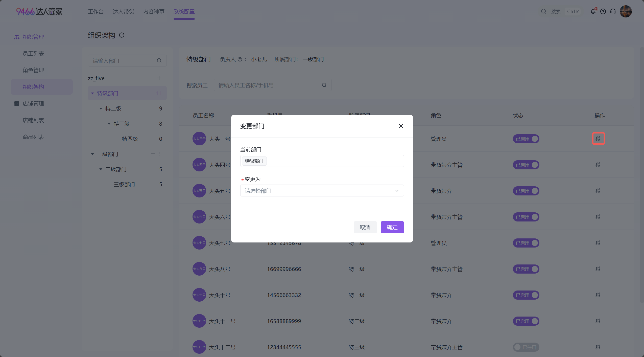Go to 角色管理 in sidebar

point(33,70)
